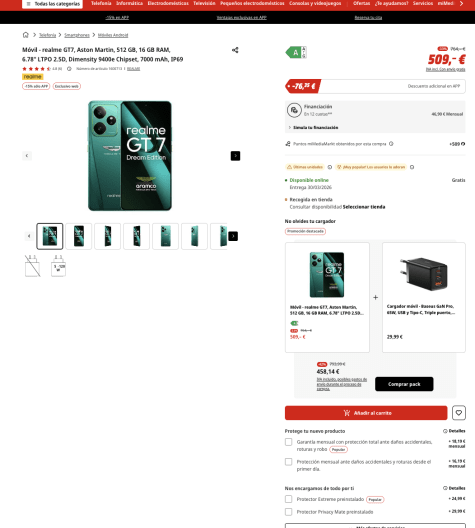The image size is (475, 528).
Task: Select the second product image thumbnail
Action: coord(78,236)
